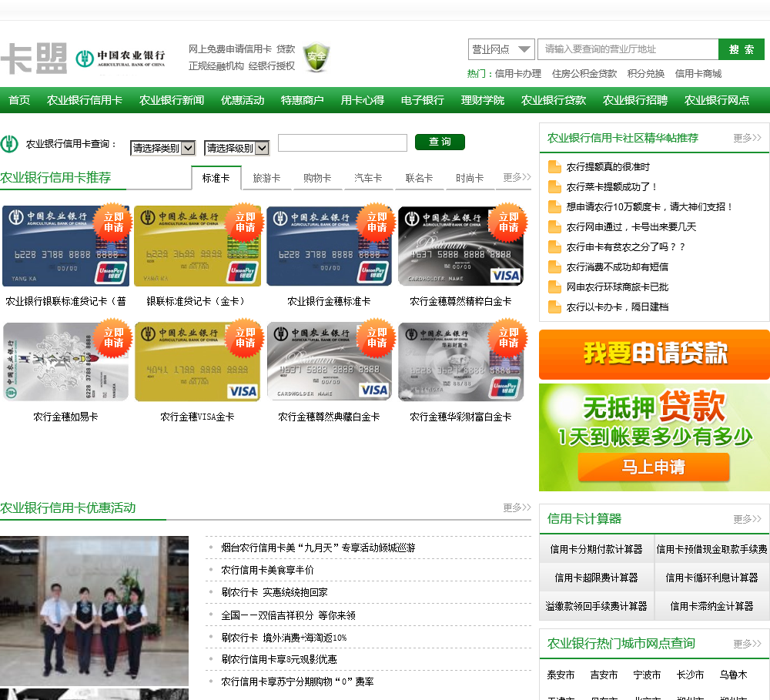Open the 营业网点 dropdown in the header
The image size is (770, 700).
coord(501,49)
